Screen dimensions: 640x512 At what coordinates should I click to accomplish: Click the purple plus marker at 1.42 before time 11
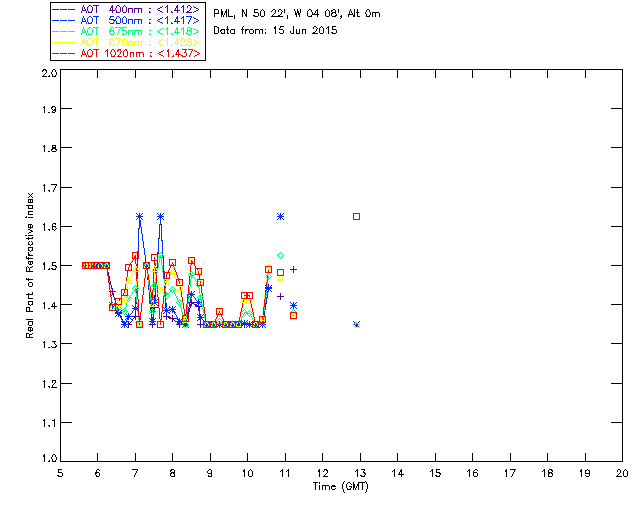click(280, 296)
